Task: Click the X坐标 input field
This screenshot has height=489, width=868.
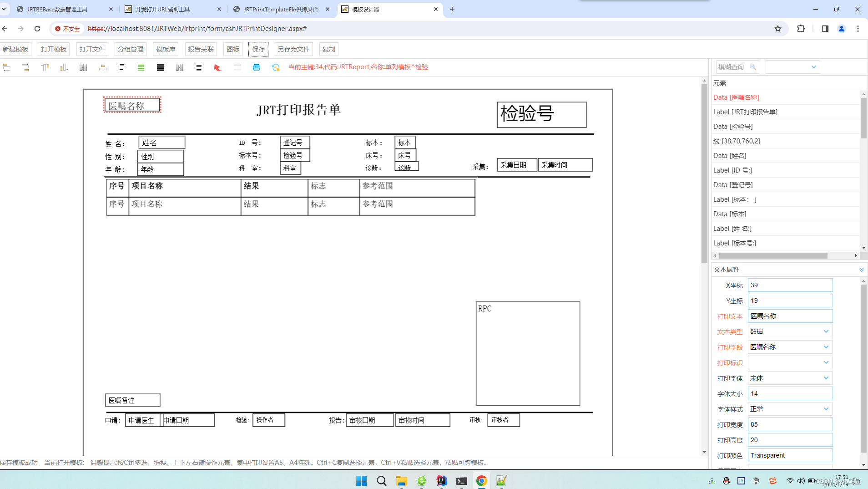Action: tap(790, 285)
